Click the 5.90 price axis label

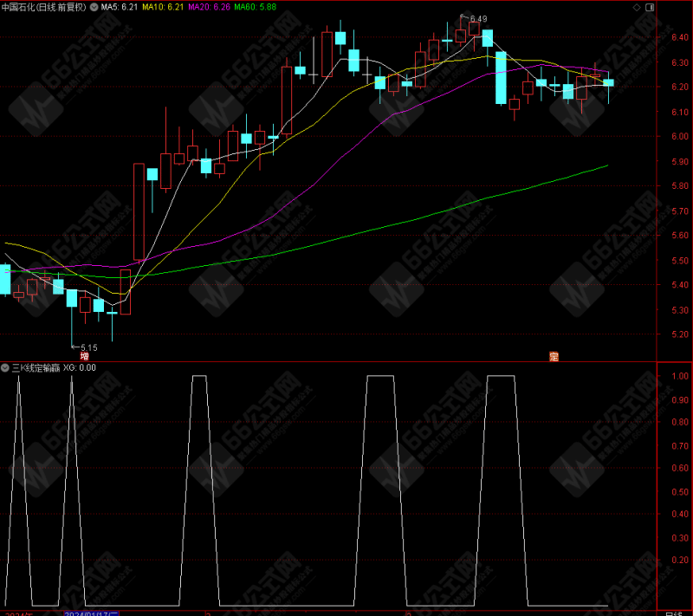pyautogui.click(x=680, y=162)
